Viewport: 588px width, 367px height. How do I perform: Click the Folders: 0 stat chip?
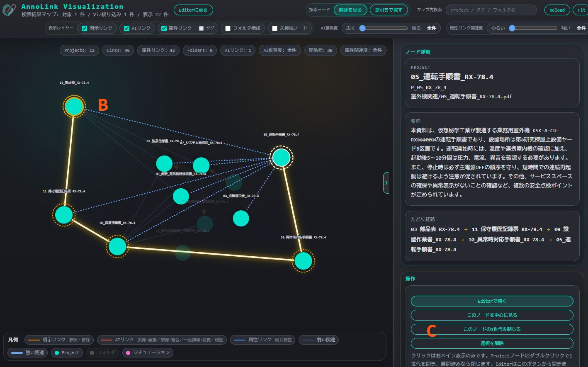(200, 50)
